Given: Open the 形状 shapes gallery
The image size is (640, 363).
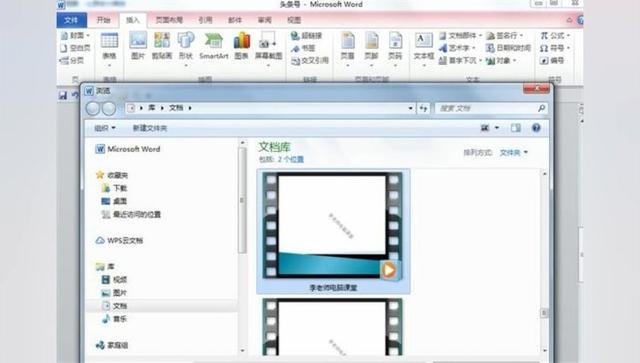Looking at the screenshot, I should (x=186, y=49).
